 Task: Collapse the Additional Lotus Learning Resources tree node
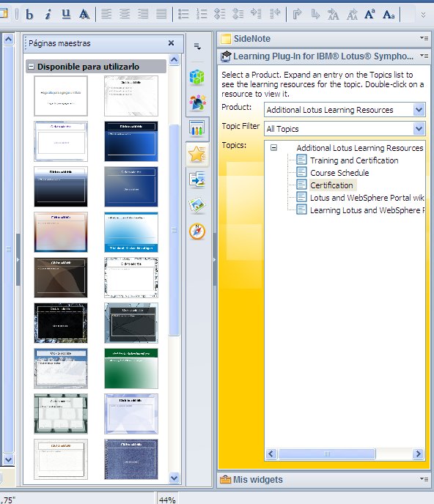click(x=273, y=148)
